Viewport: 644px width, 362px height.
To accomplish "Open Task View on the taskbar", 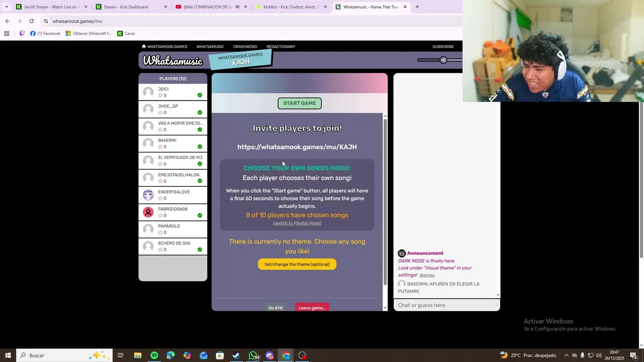I will [x=121, y=355].
